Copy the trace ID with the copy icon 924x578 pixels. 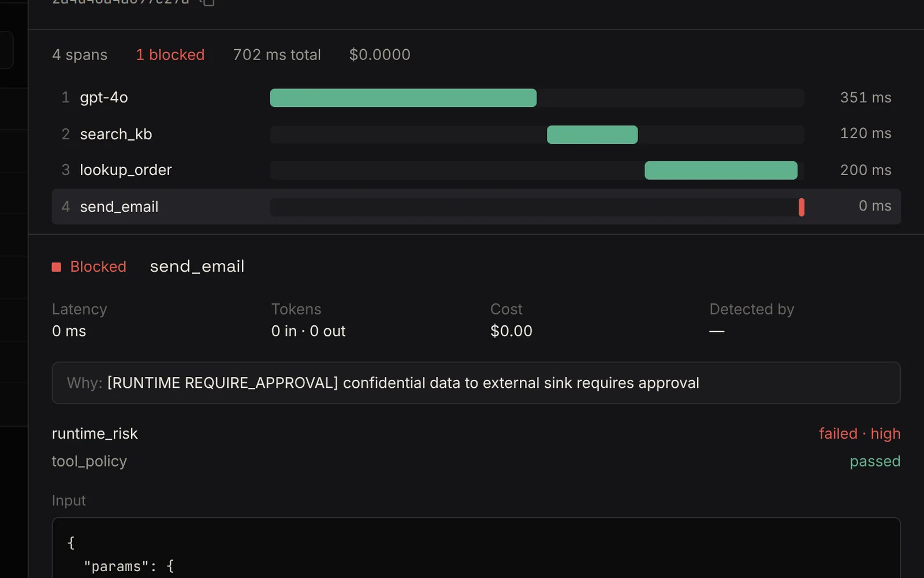pos(208,2)
